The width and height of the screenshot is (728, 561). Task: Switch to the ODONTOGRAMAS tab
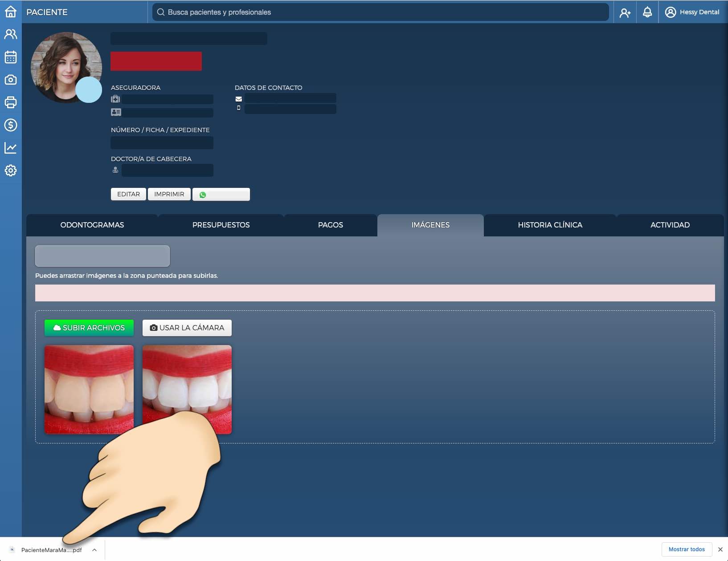click(92, 225)
